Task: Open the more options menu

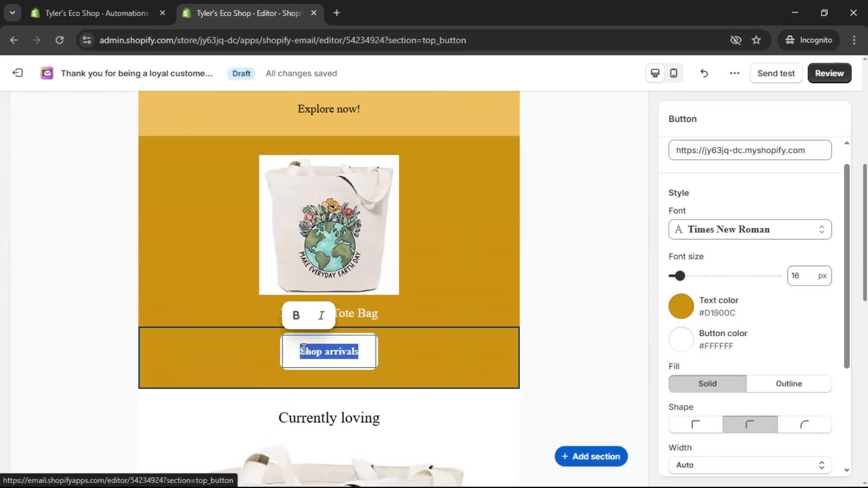Action: (734, 73)
